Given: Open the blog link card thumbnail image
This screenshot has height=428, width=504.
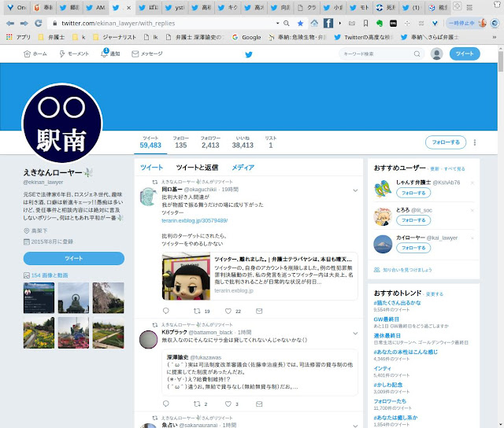Looking at the screenshot, I should coord(186,276).
